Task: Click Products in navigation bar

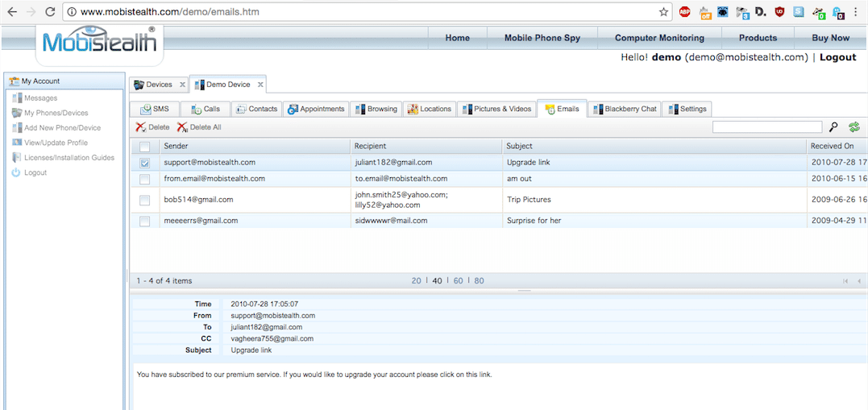Action: (758, 38)
